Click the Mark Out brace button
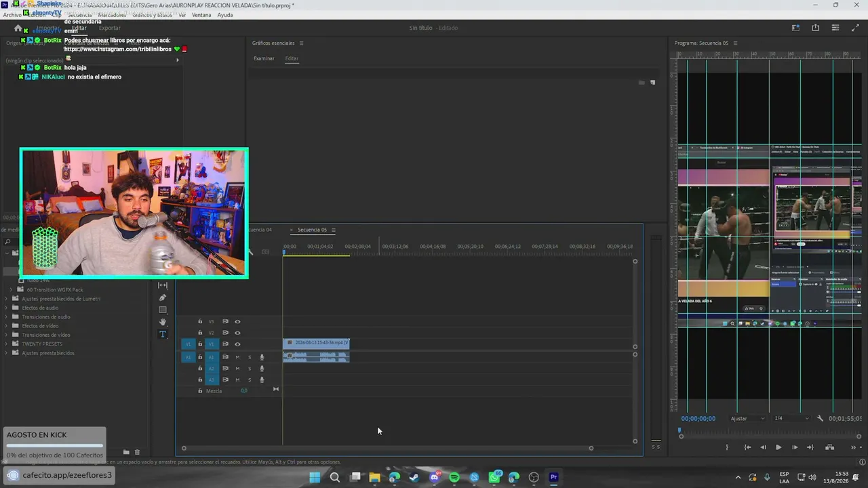This screenshot has height=488, width=868. pos(727,447)
